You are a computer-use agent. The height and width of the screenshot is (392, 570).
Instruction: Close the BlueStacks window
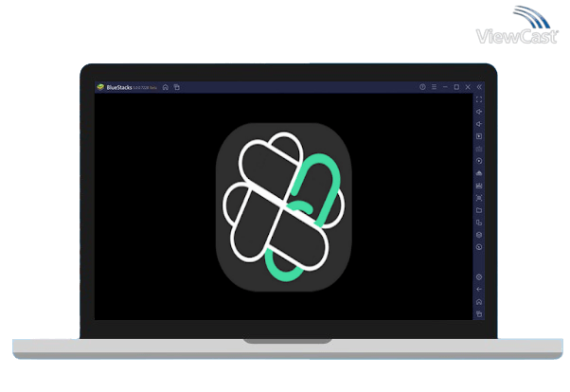(468, 87)
